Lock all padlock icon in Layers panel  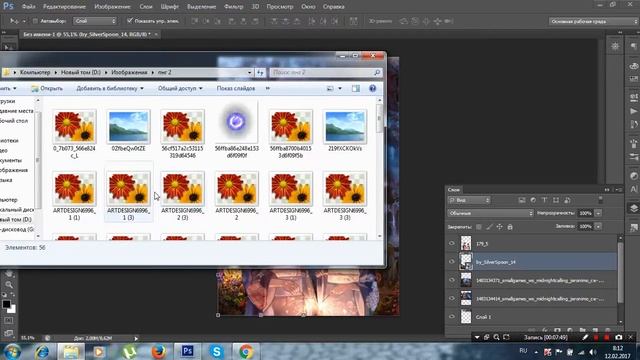[510, 227]
